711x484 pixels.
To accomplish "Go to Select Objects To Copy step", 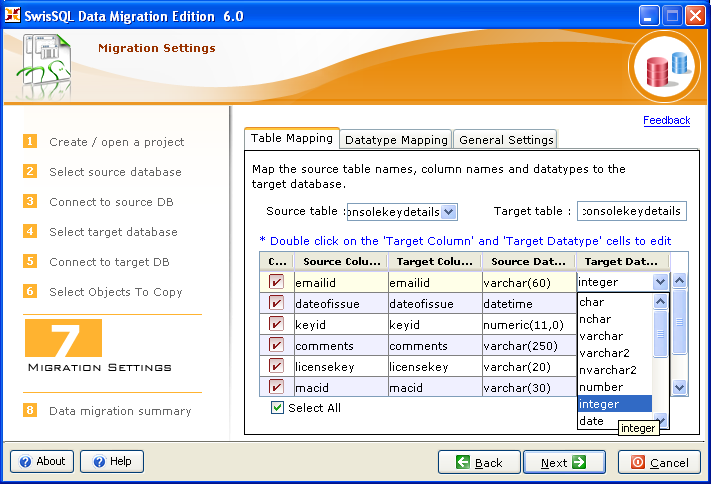I will click(x=116, y=292).
